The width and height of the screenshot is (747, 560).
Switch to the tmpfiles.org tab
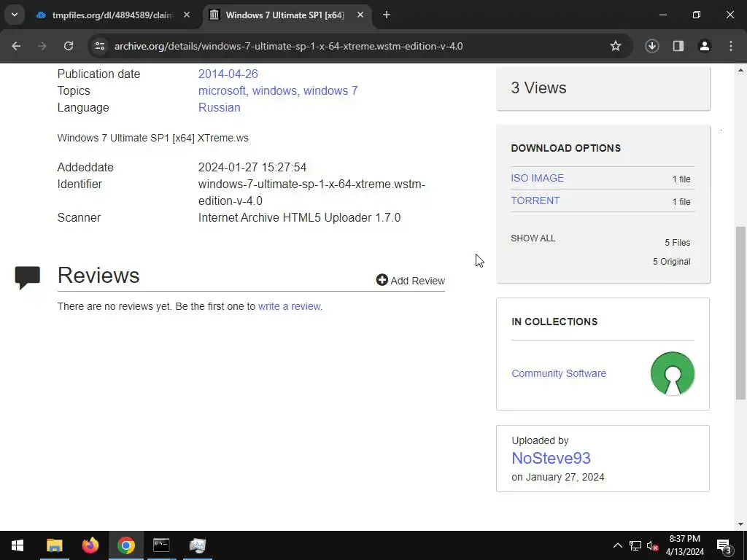click(112, 15)
